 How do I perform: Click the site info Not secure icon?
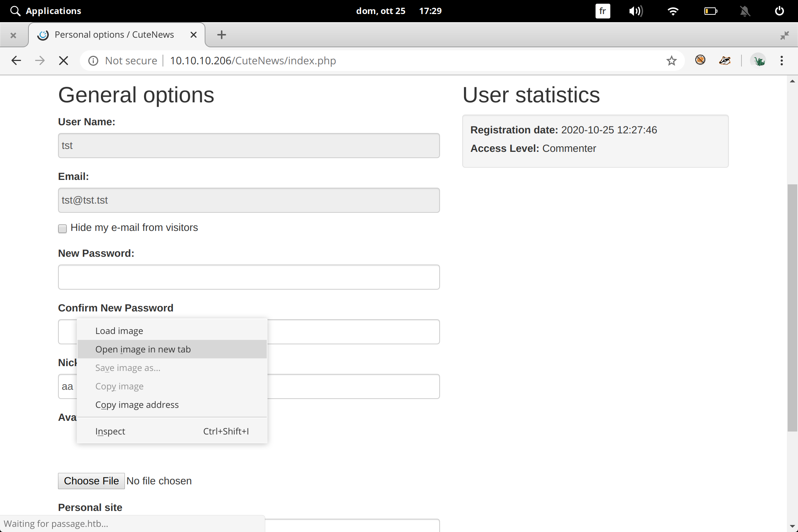point(93,61)
